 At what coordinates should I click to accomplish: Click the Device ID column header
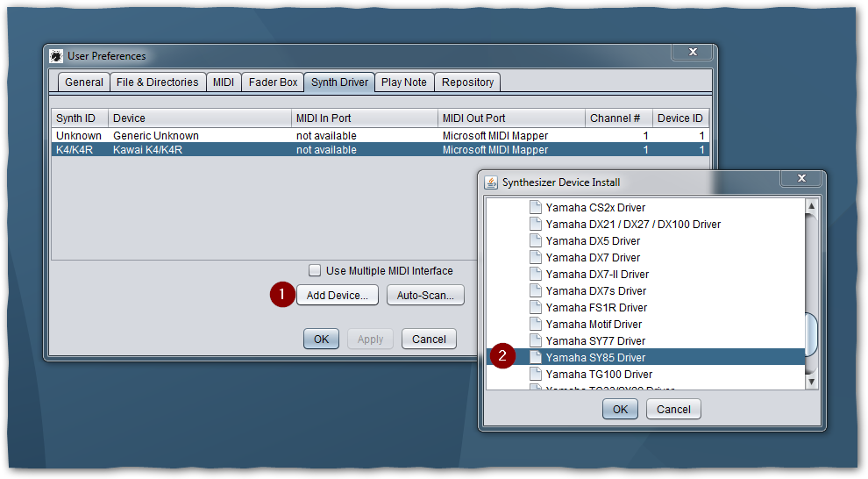[x=680, y=118]
